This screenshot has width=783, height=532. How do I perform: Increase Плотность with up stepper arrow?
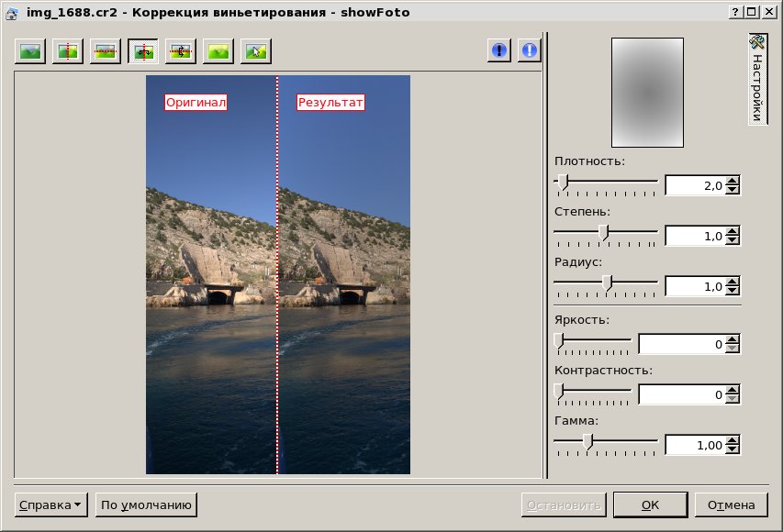click(733, 181)
